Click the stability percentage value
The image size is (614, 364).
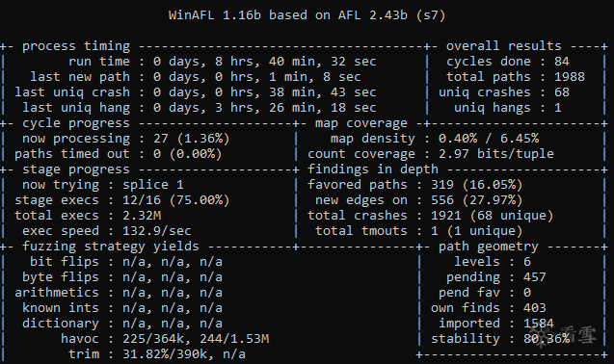pyautogui.click(x=547, y=339)
